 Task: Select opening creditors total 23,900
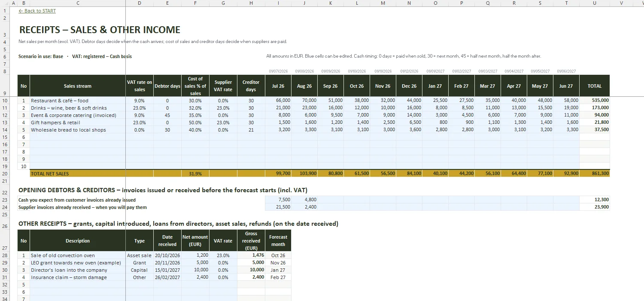coord(595,207)
